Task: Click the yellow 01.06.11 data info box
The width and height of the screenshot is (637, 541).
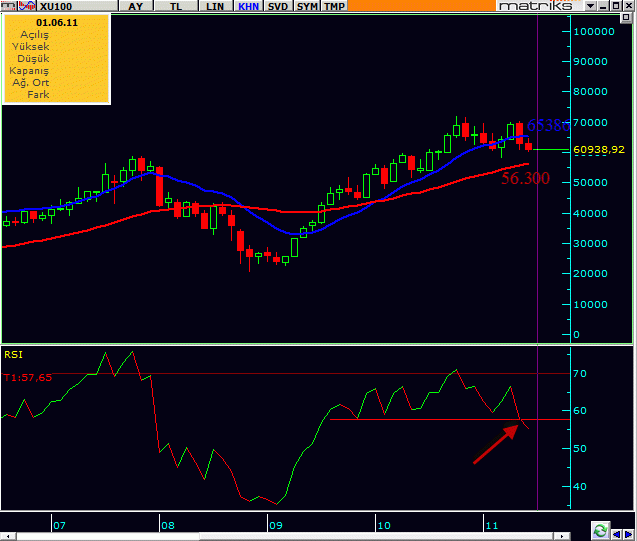Action: [56, 58]
